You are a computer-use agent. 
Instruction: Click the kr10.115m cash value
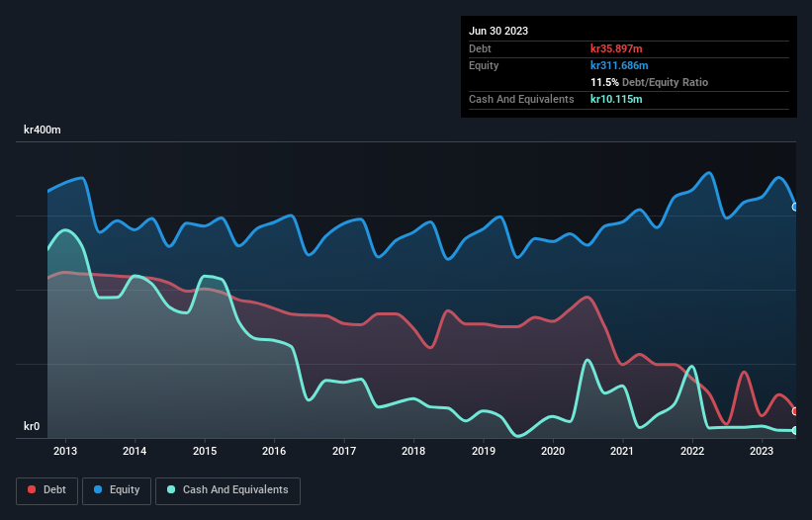pos(616,99)
